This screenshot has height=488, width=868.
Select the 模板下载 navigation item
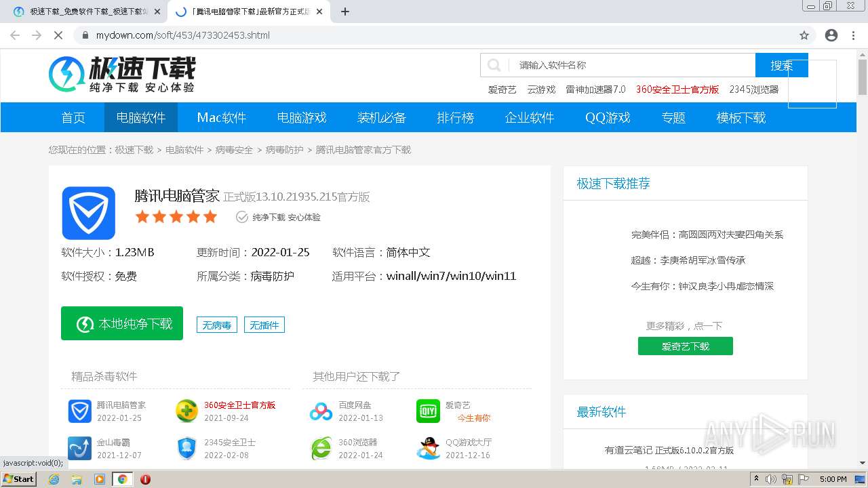[x=741, y=117]
